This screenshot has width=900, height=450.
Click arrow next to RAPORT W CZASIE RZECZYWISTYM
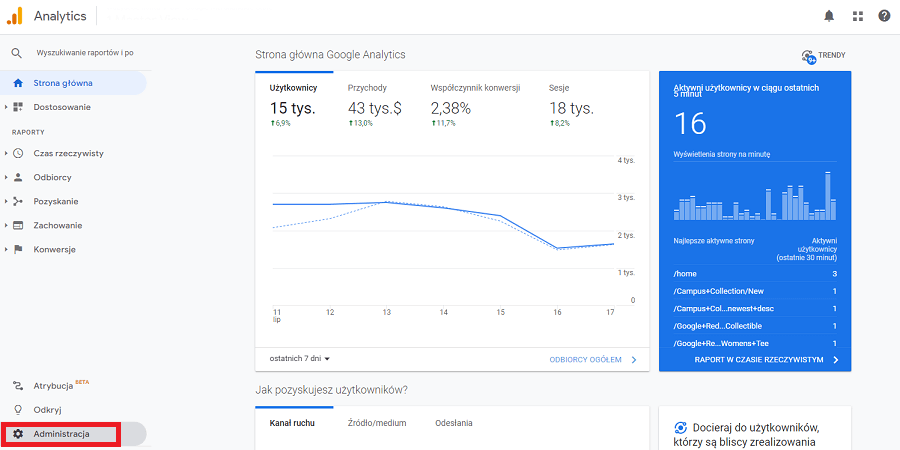[x=836, y=360]
